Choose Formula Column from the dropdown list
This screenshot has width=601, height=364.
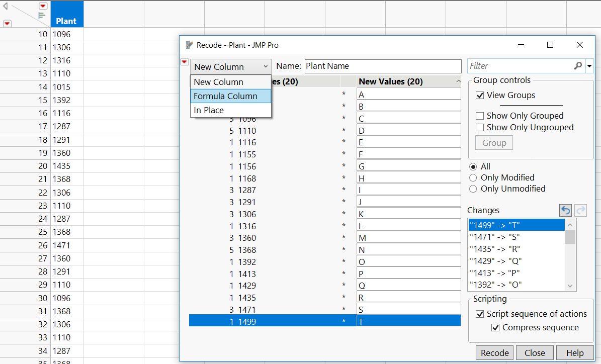[x=225, y=96]
